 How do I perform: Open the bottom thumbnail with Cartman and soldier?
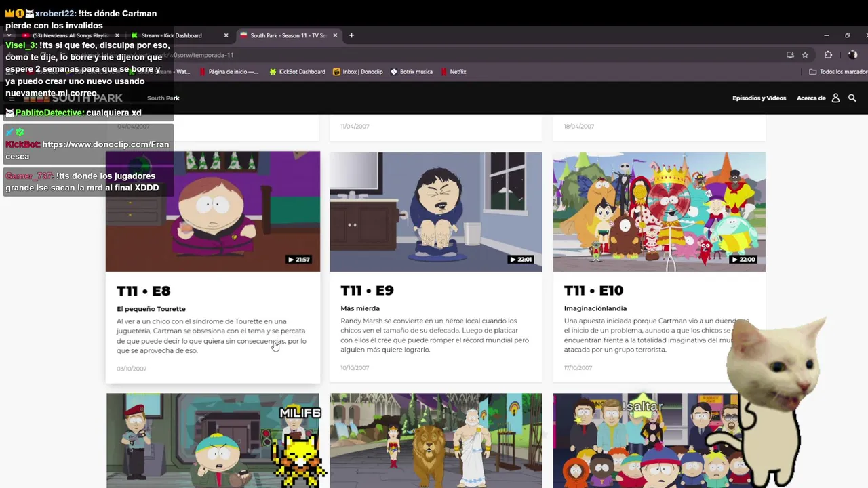point(213,441)
